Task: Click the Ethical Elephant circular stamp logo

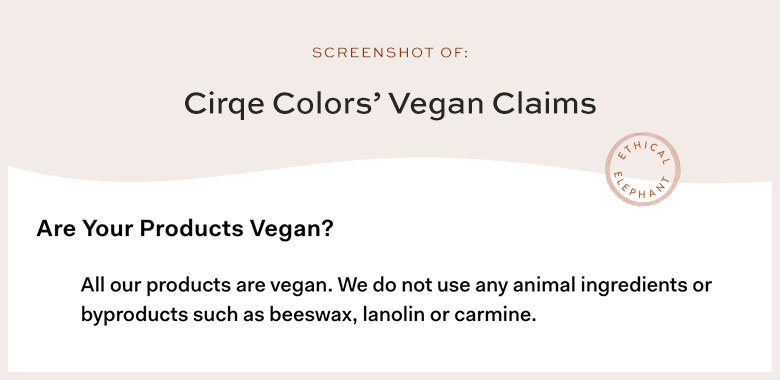Action: click(x=642, y=169)
